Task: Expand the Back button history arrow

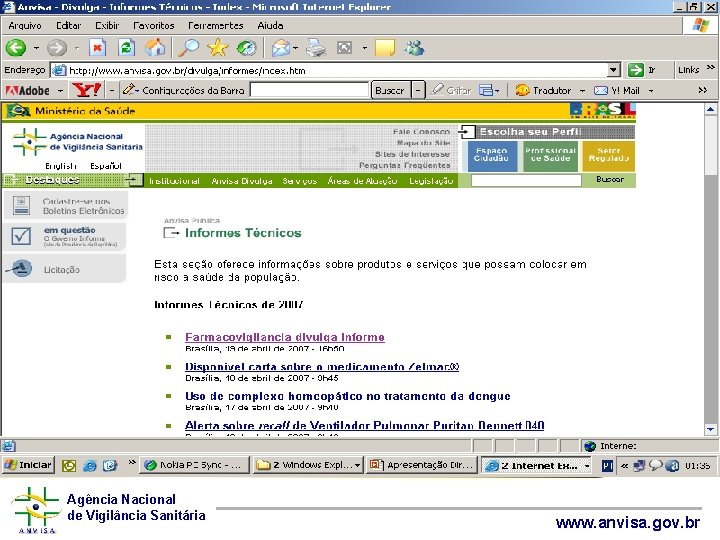Action: point(36,48)
